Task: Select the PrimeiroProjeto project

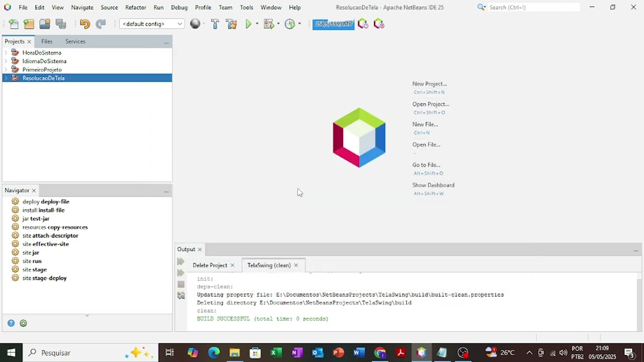Action: click(42, 70)
